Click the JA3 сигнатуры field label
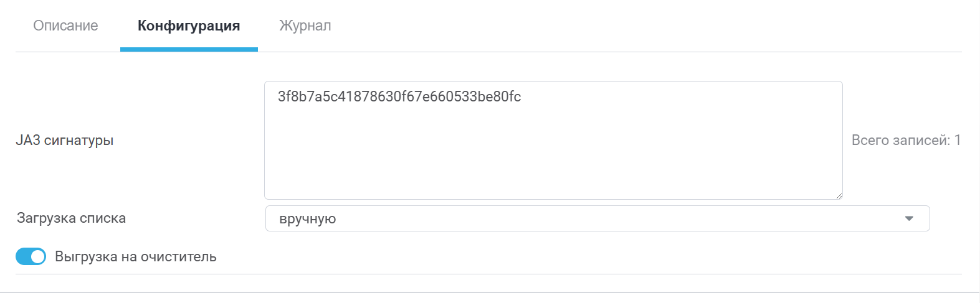This screenshot has width=980, height=303. point(65,140)
